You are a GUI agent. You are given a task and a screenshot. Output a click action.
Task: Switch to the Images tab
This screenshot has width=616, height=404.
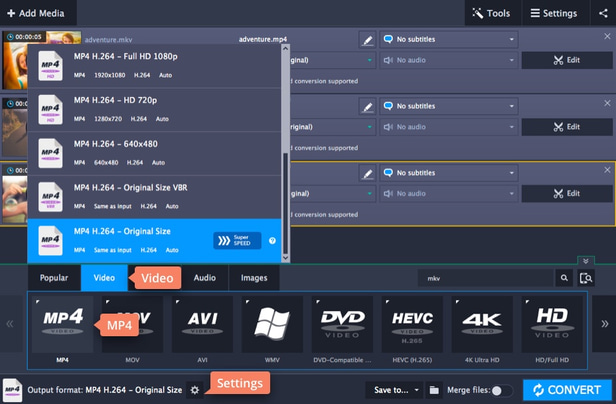pyautogui.click(x=254, y=278)
